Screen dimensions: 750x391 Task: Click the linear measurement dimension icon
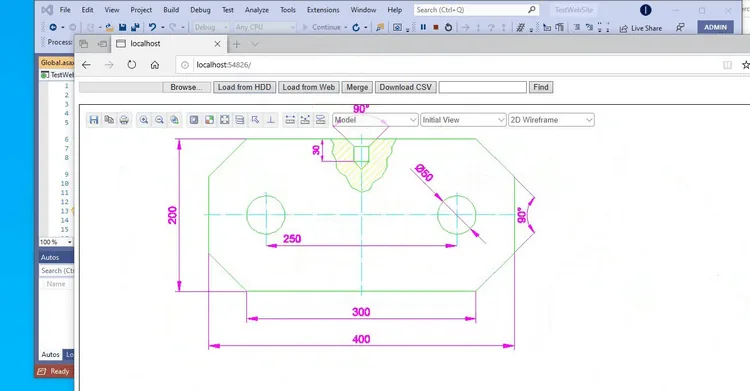(x=290, y=120)
